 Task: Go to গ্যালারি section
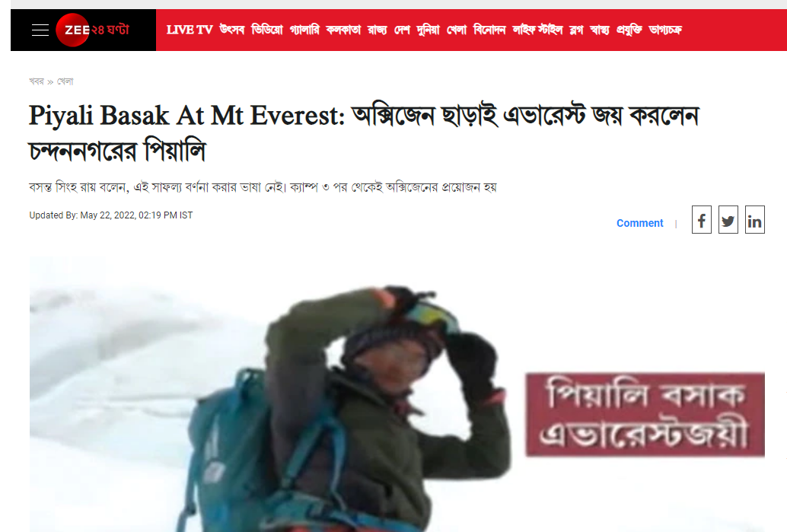coord(304,30)
